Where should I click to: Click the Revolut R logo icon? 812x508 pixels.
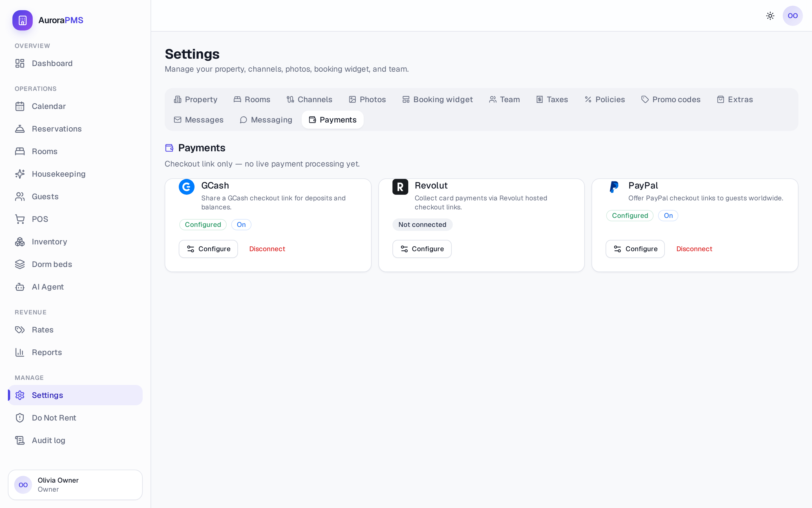(400, 187)
